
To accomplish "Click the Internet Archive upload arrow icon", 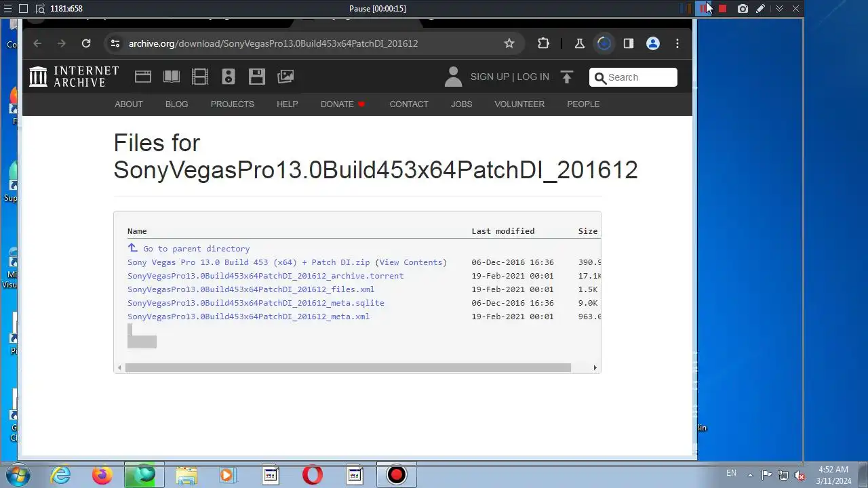I will pyautogui.click(x=567, y=77).
